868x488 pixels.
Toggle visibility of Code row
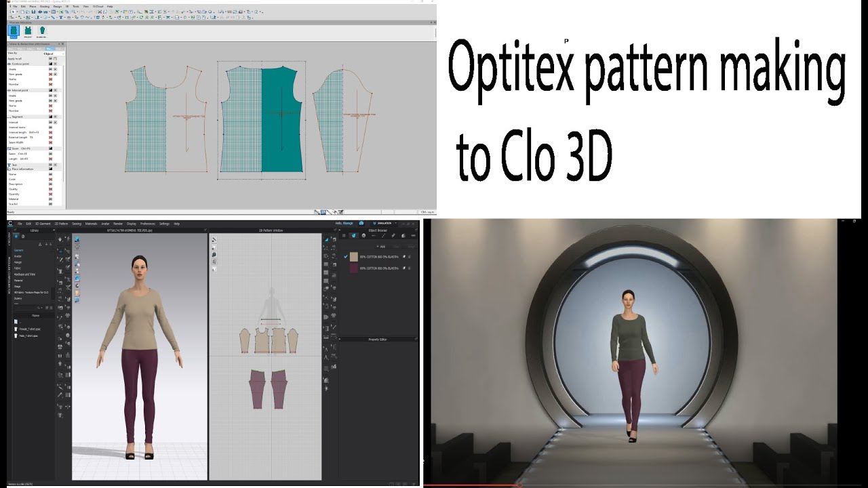50,179
